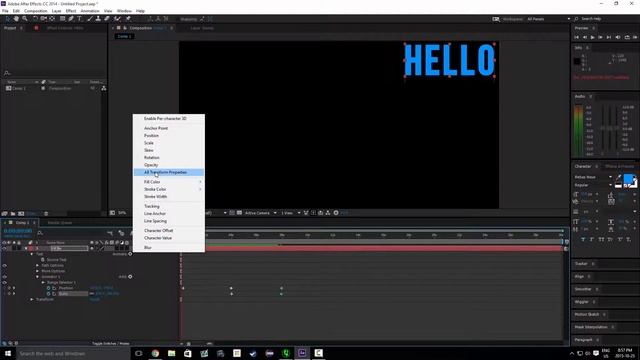Open the Add flyout on Animator 1
Screen dimensions: 640x360
click(x=130, y=276)
